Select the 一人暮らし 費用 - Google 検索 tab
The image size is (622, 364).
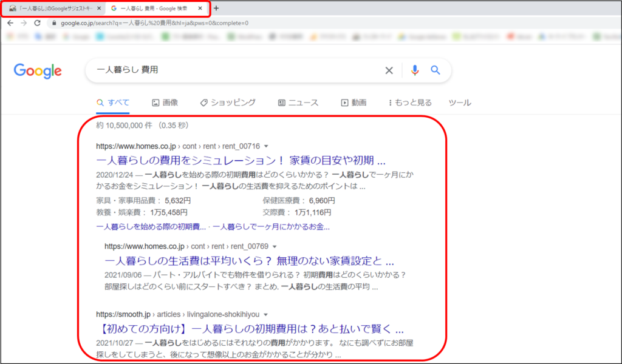156,8
